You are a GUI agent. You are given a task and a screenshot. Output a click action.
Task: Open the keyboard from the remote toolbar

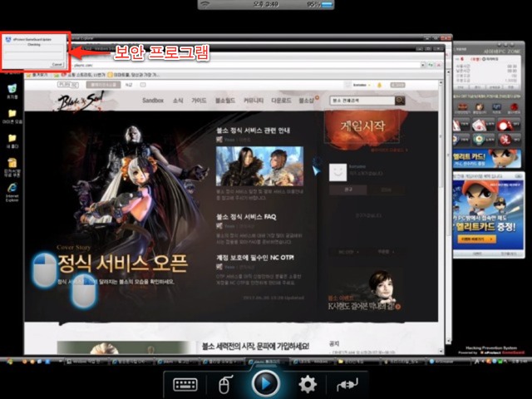click(x=185, y=385)
